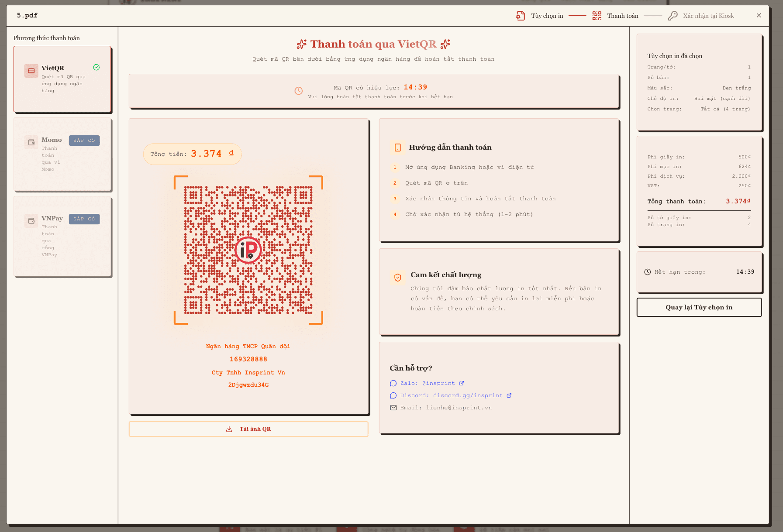Click Quay lại Tùy chọn in button
Screen dimensions: 783x532
(x=699, y=307)
